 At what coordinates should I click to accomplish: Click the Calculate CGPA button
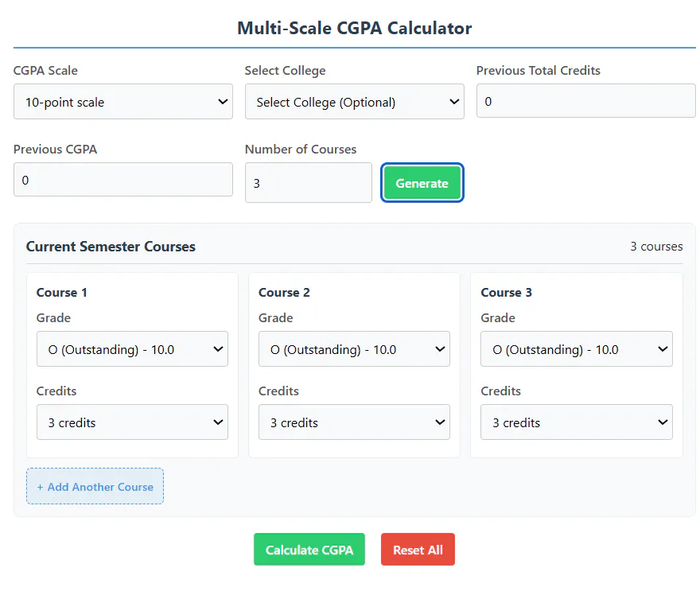coord(309,550)
